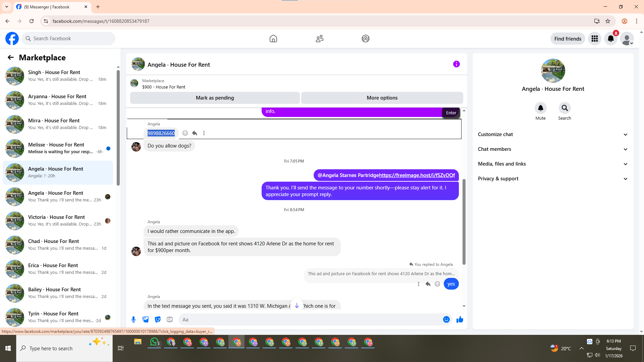Open the Friends tab in top navigation
Image resolution: width=644 pixels, height=362 pixels.
(x=319, y=39)
